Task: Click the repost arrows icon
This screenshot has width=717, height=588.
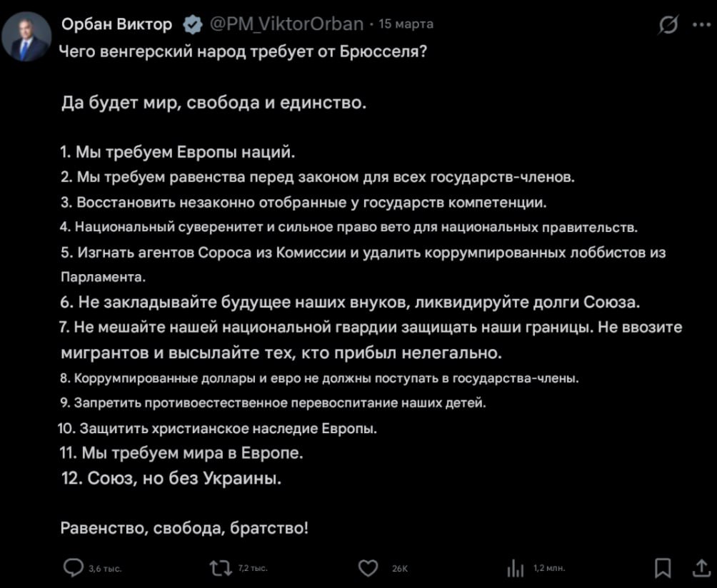Action: coord(216,568)
